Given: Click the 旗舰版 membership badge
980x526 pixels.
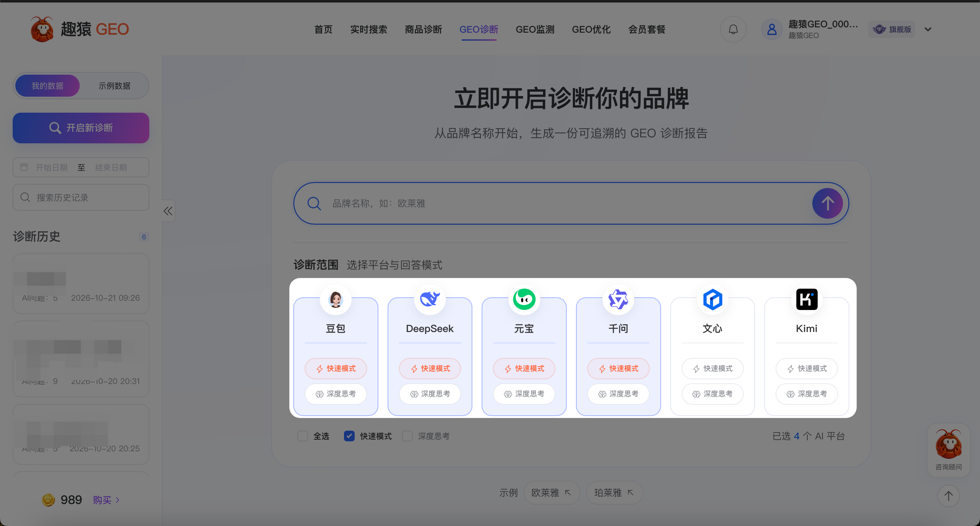Looking at the screenshot, I should click(x=892, y=29).
